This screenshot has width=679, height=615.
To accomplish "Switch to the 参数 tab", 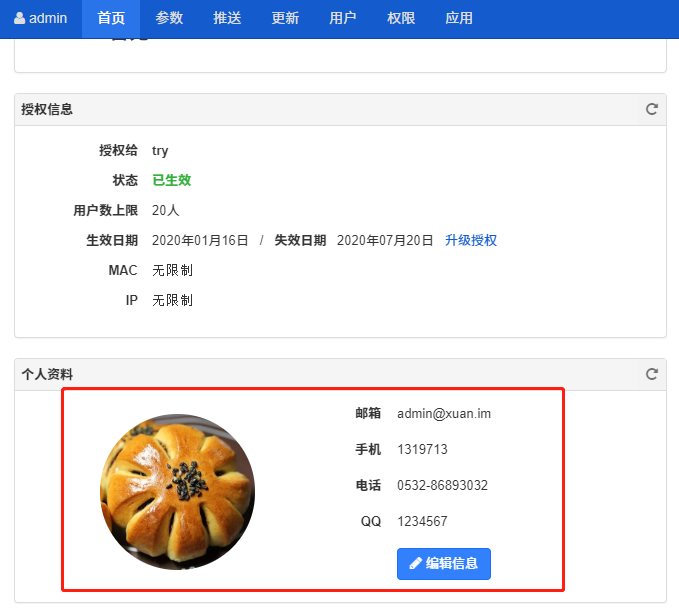I will (169, 18).
